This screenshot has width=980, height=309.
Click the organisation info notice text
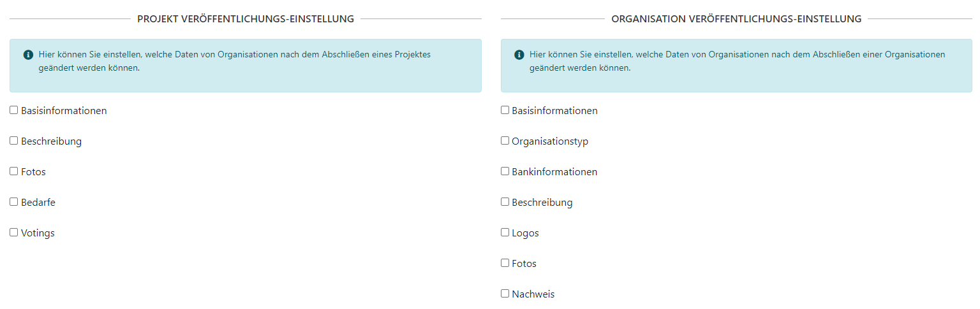pos(737,61)
